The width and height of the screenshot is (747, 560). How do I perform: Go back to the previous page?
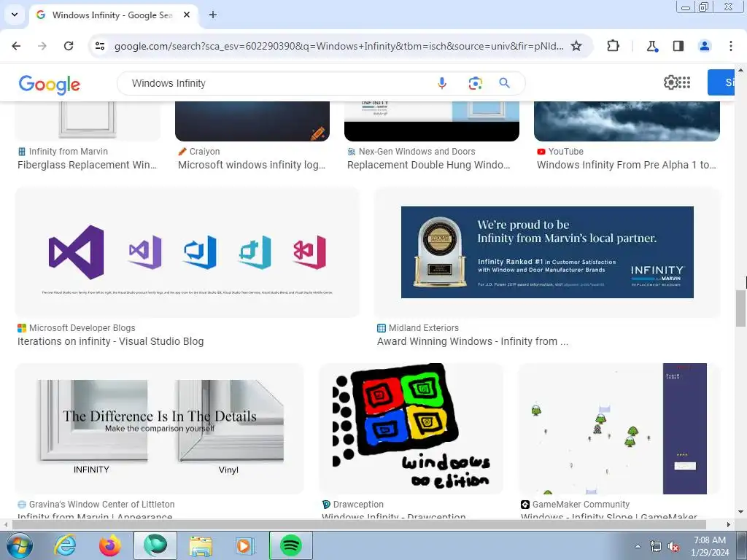[16, 46]
